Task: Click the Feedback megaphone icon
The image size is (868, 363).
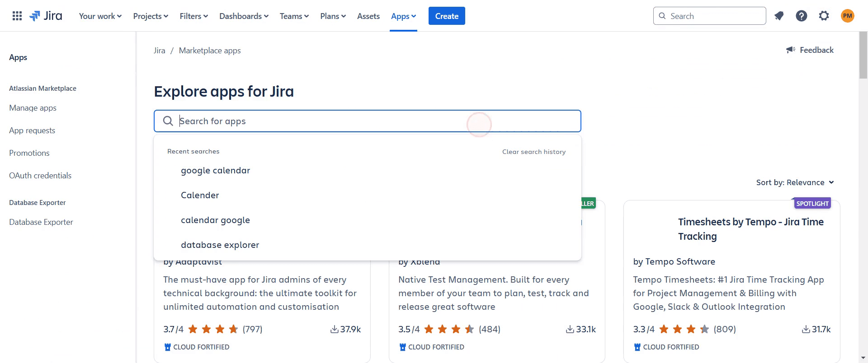Action: coord(791,50)
